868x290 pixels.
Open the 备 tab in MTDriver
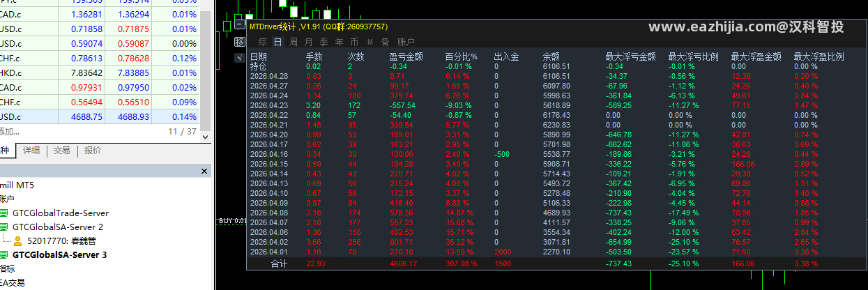(386, 42)
